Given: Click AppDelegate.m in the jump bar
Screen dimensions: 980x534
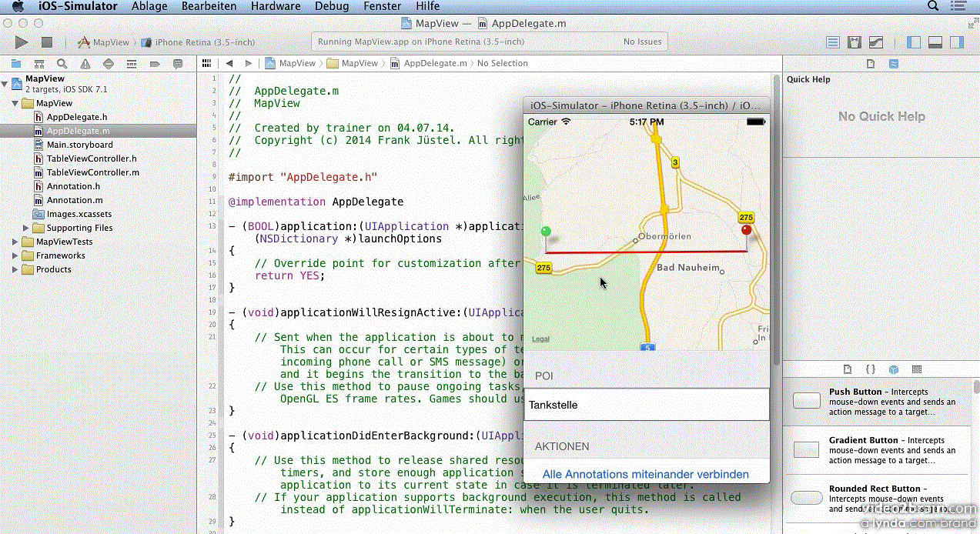Looking at the screenshot, I should [x=435, y=63].
